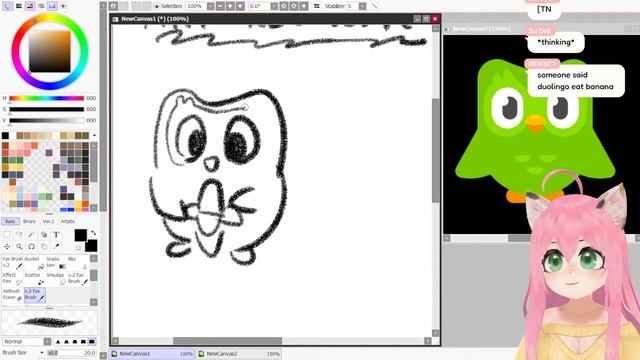Toggle the color wheel panel button
The width and height of the screenshot is (640, 360).
[7, 6]
